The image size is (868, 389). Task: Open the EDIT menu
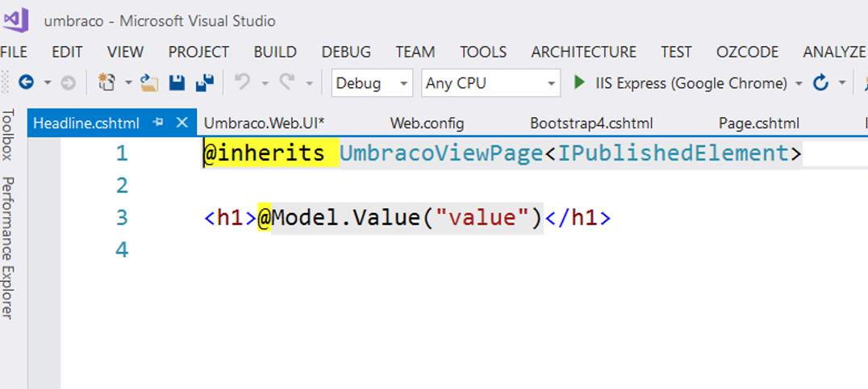coord(67,52)
